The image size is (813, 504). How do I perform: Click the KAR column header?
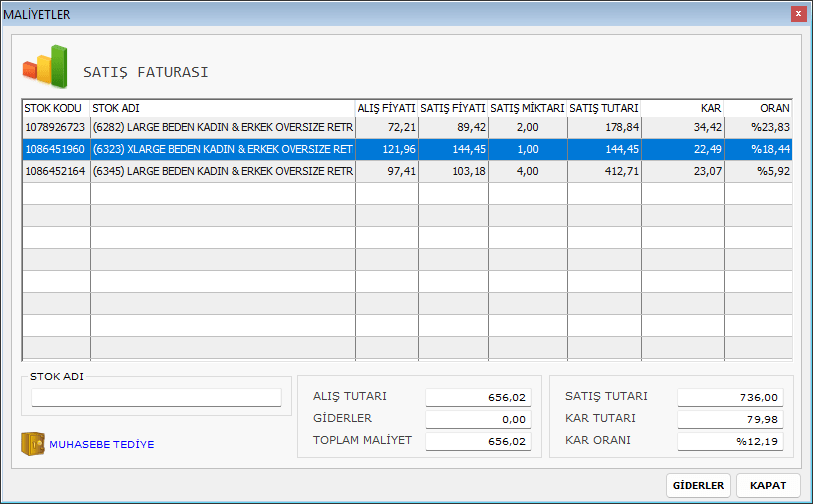683,108
